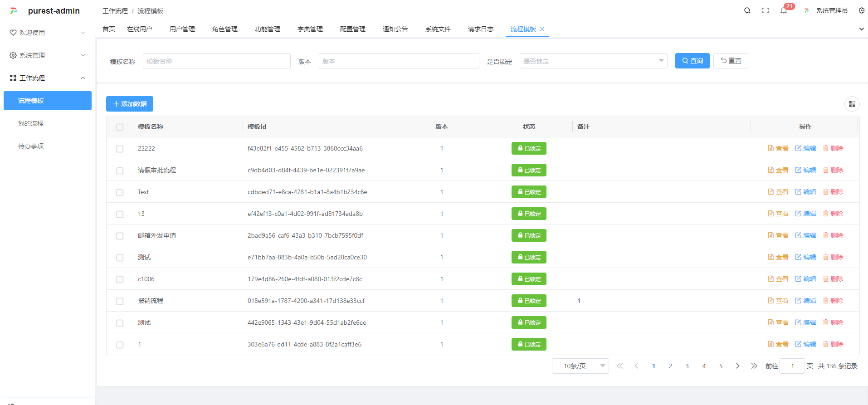Go to next page arrow in pagination
The width and height of the screenshot is (868, 405).
(x=737, y=366)
